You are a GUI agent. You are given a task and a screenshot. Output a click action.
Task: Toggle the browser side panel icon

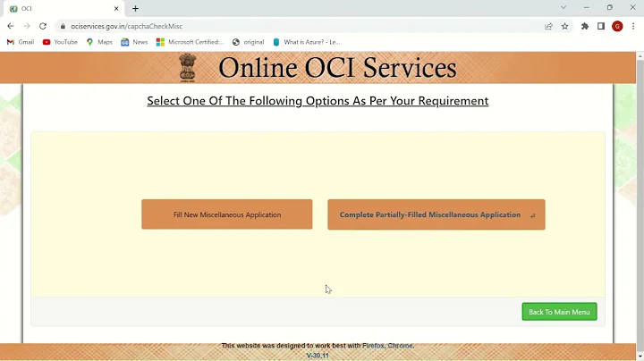(x=601, y=26)
